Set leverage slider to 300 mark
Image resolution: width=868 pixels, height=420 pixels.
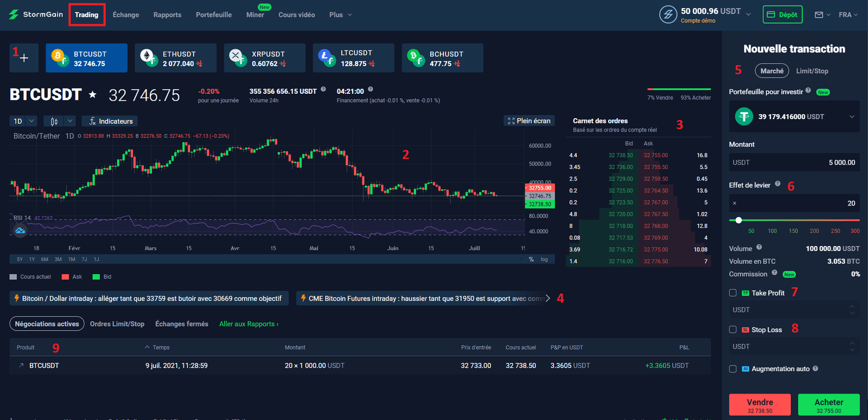click(855, 231)
